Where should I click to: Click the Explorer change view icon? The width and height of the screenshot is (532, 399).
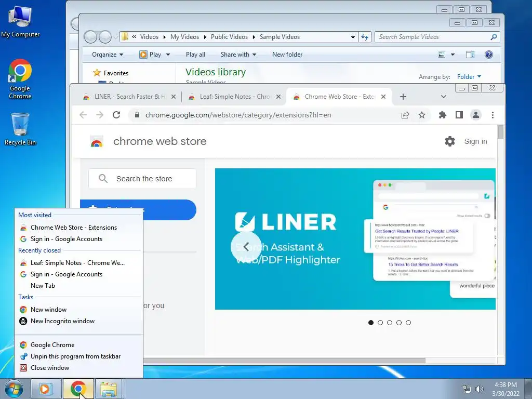pos(442,54)
